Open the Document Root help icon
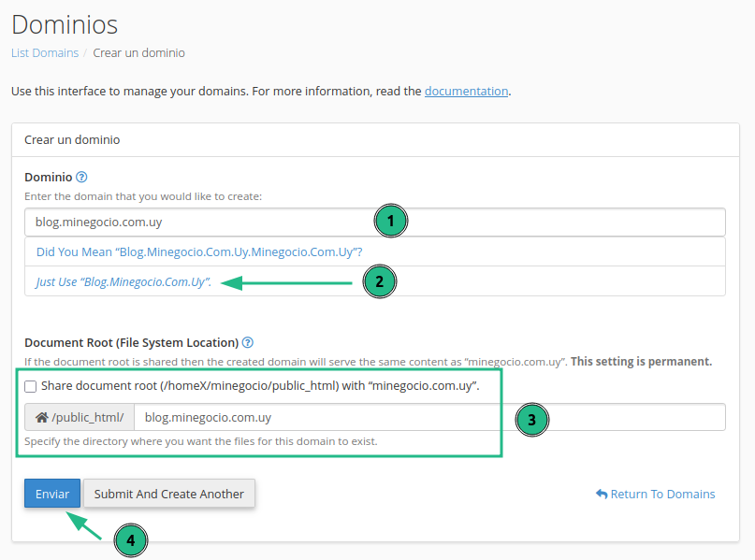Image resolution: width=755 pixels, height=560 pixels. coord(248,343)
